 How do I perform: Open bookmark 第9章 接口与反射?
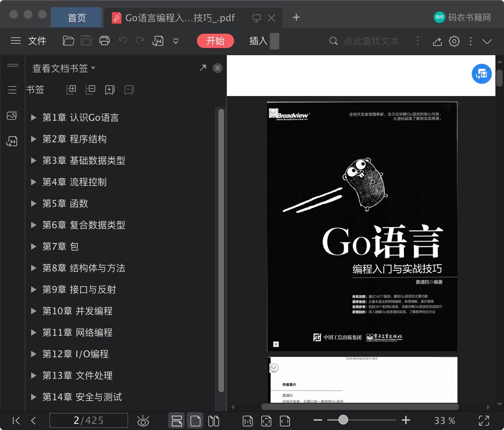79,290
